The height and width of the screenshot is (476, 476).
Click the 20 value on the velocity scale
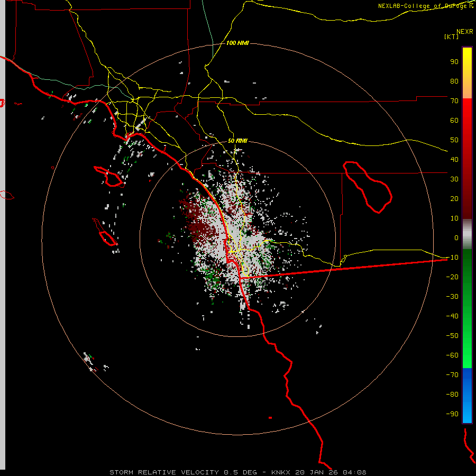(454, 199)
